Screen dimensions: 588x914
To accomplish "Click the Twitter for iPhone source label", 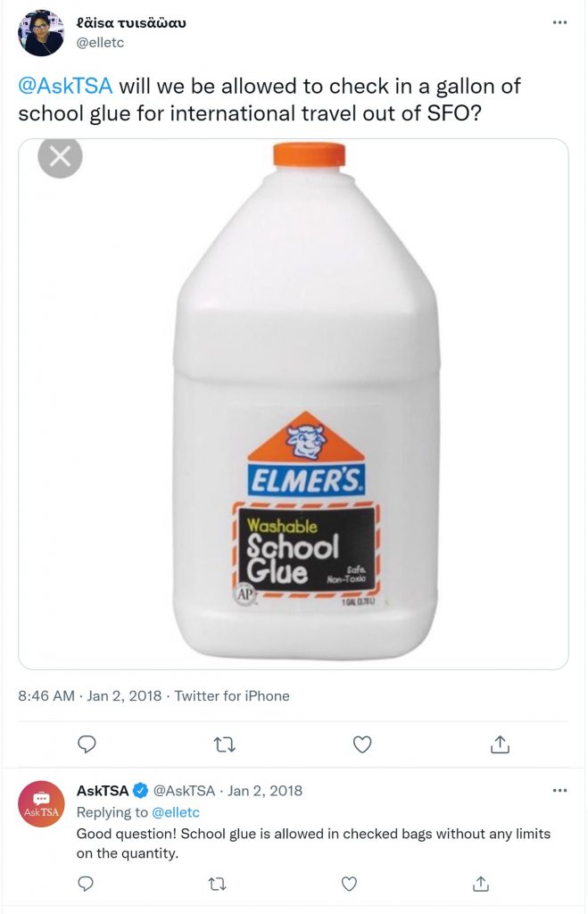I will coord(232,695).
